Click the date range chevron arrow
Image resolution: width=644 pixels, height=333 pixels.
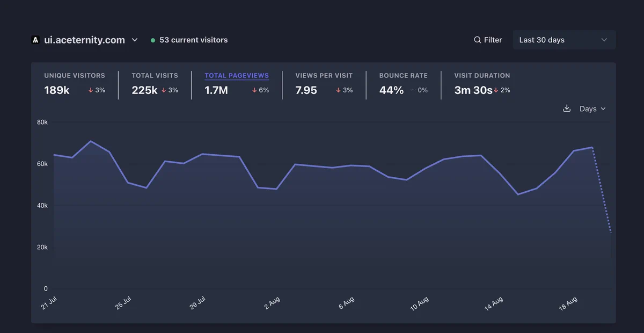click(604, 40)
